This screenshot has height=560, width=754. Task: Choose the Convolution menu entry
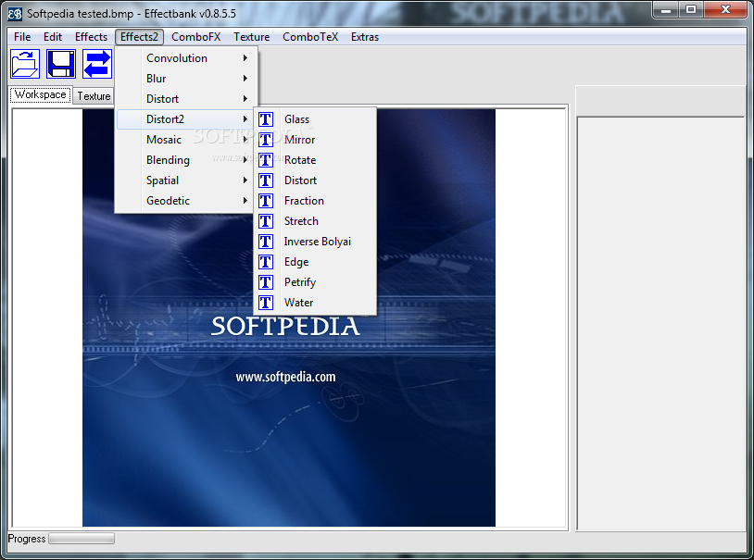click(x=183, y=58)
